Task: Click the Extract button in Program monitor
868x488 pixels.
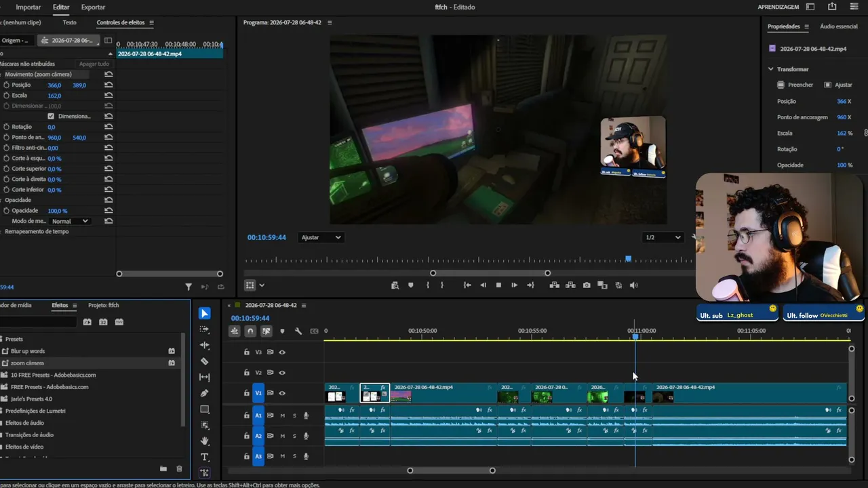Action: pos(570,285)
